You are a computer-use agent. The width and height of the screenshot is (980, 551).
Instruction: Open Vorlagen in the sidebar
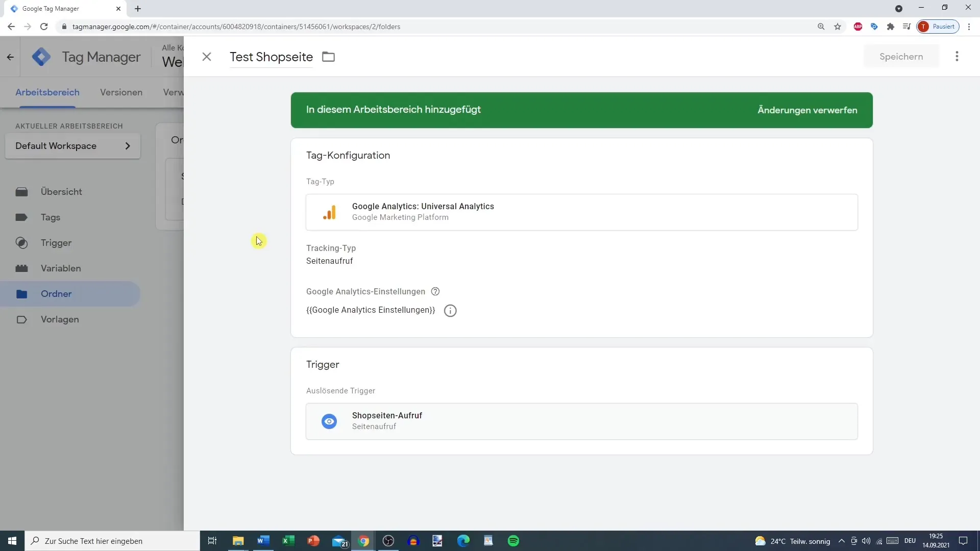59,319
